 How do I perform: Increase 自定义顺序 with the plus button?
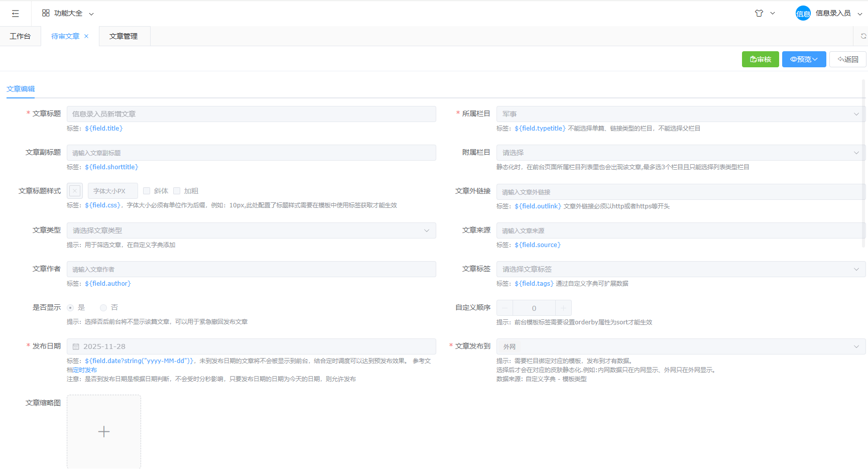coord(563,308)
